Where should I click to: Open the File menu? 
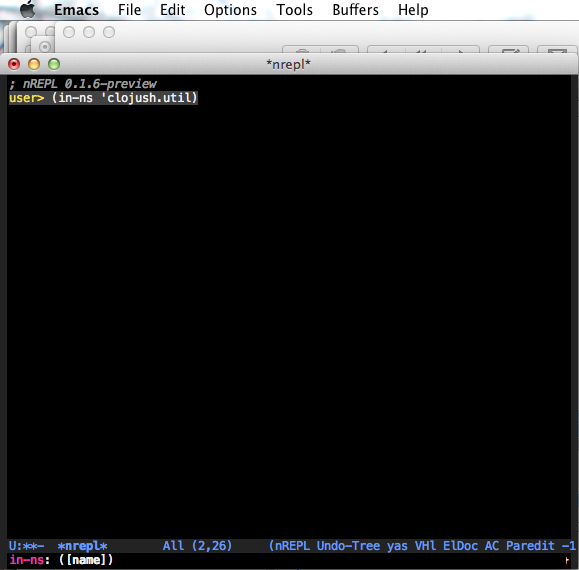[x=129, y=10]
